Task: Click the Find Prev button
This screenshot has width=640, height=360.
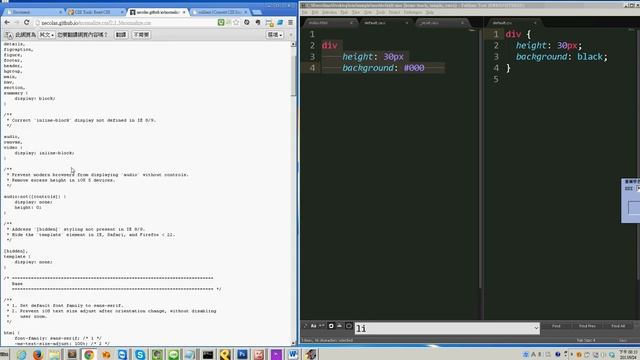Action: (587, 326)
